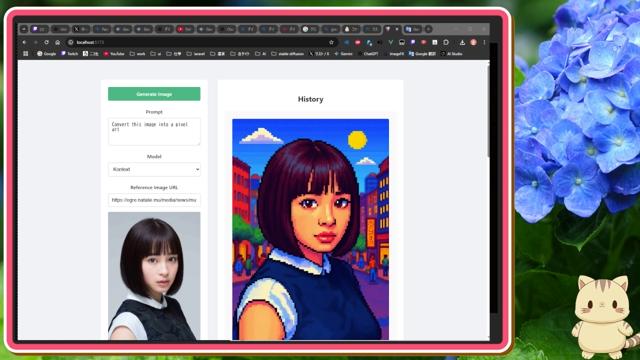The height and width of the screenshot is (360, 640).
Task: Bookmark this page with the star icon
Action: point(331,42)
